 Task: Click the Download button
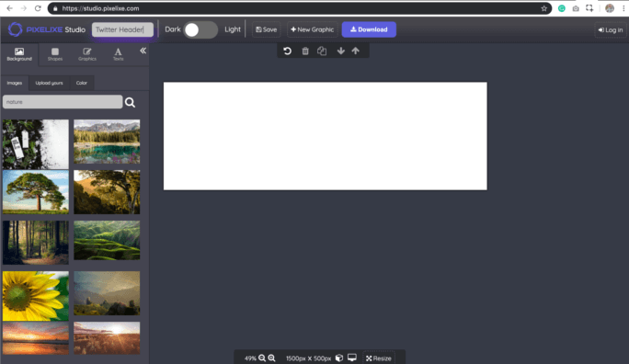click(369, 29)
